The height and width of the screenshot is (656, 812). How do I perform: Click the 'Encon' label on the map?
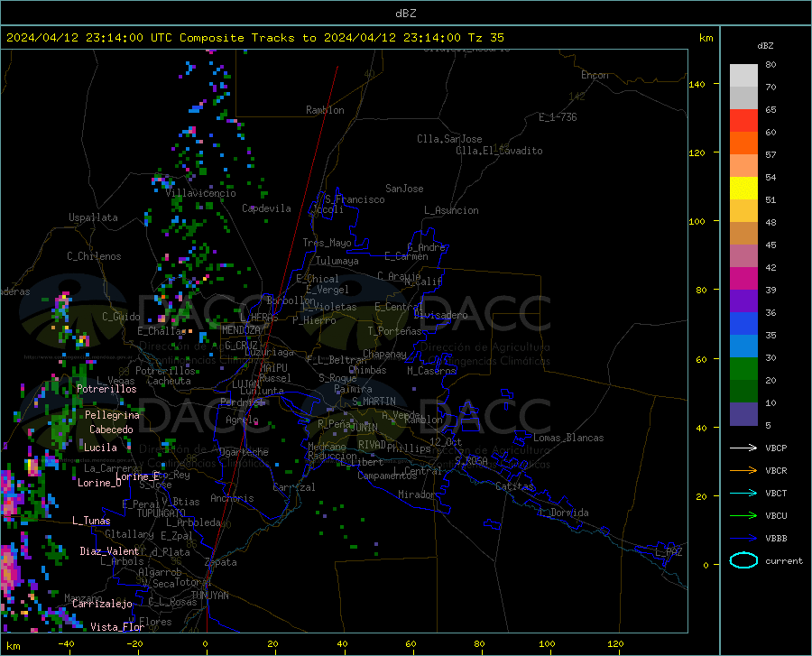pyautogui.click(x=595, y=75)
